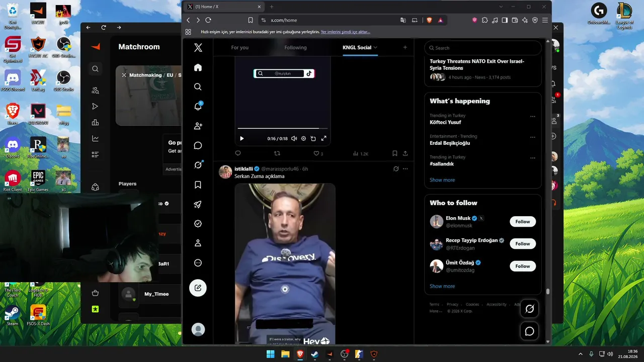Open more options for Erdal Beşikçioğlu trend

532,137
